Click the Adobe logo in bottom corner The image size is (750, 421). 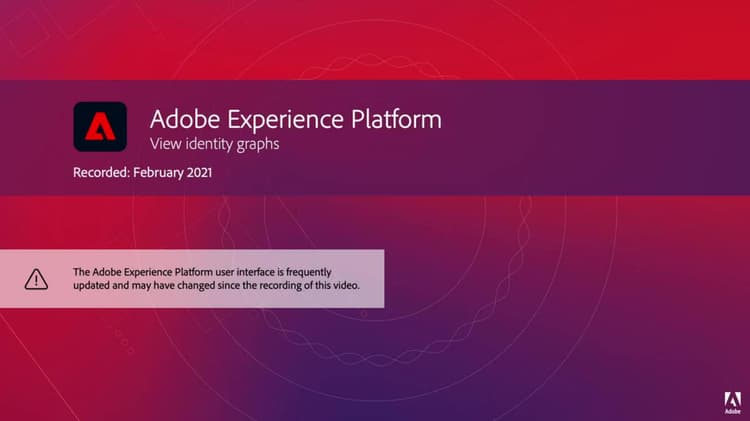732,402
